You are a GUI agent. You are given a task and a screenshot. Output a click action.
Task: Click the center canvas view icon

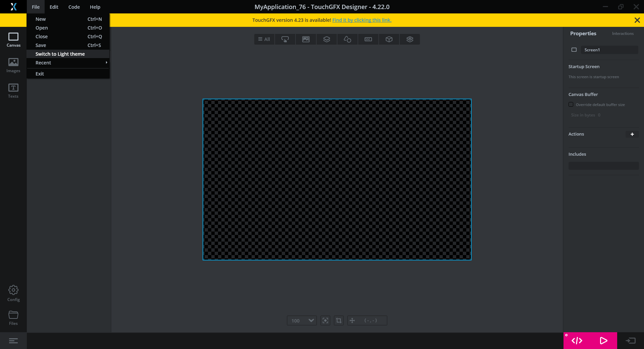[325, 320]
